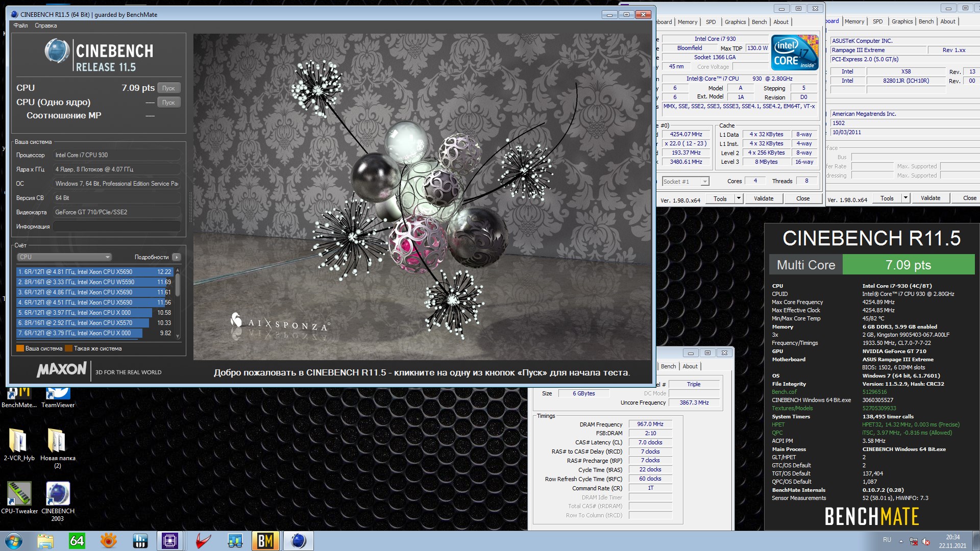Open Bench tab in CPU-Z memory window

pos(668,366)
